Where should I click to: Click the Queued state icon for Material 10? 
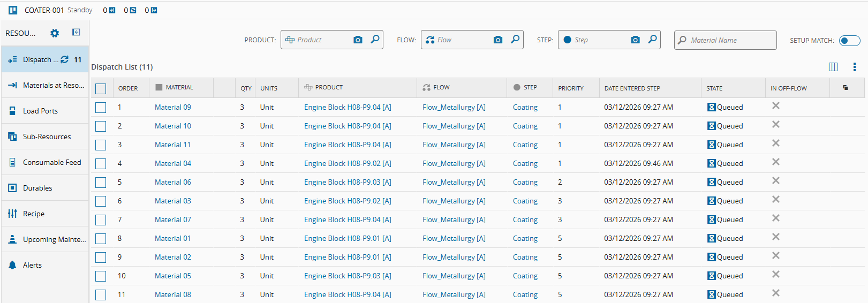pos(712,126)
